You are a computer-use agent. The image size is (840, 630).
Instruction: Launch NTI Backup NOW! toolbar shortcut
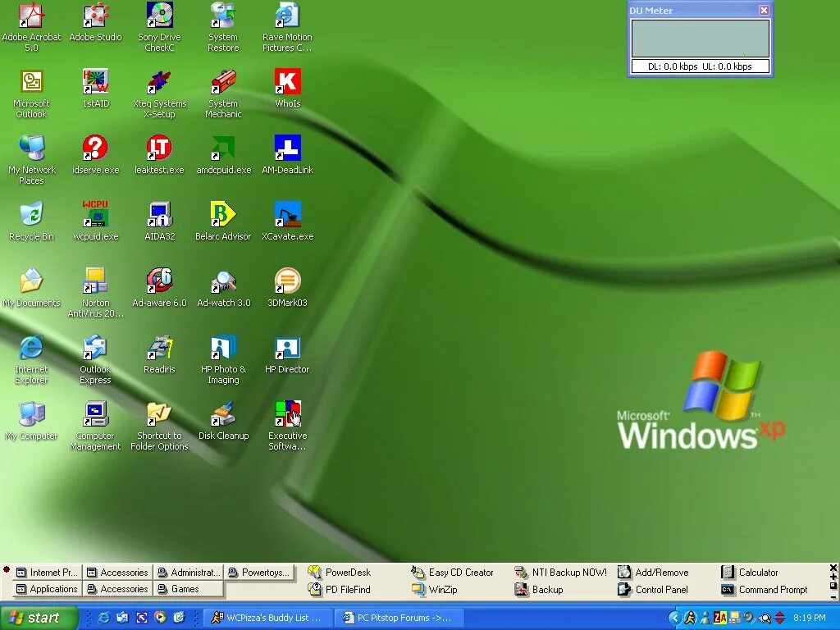560,572
